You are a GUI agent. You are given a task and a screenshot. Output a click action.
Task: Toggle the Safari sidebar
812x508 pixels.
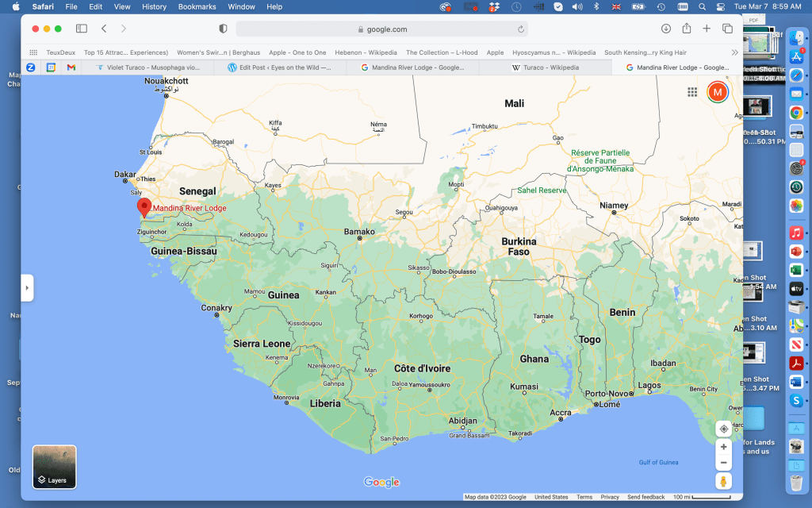pyautogui.click(x=82, y=29)
